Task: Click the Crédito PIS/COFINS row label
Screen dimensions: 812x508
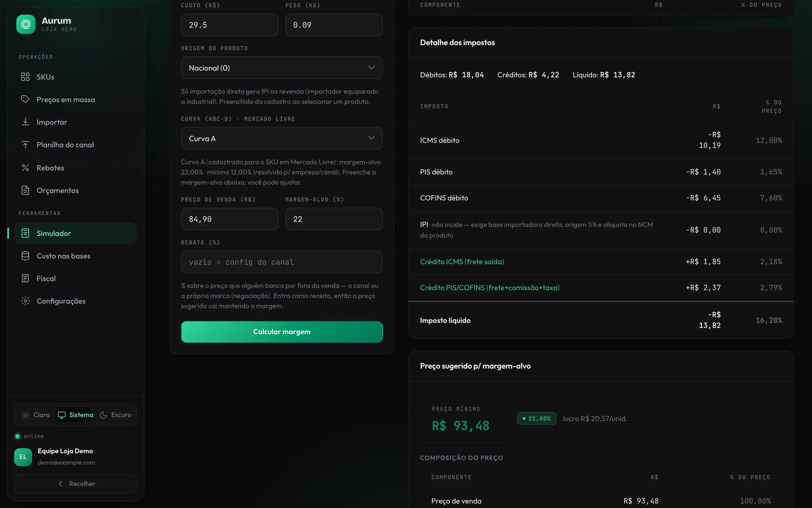Action: point(489,288)
